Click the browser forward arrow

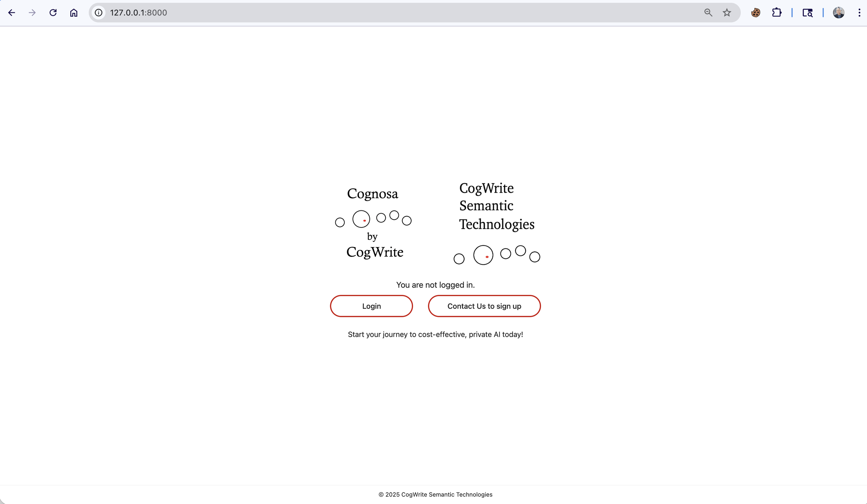click(32, 13)
